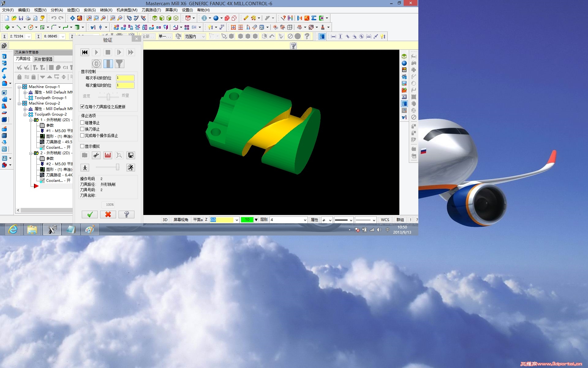Open the 范围内 selection dropdown
The image size is (588, 368).
[203, 36]
